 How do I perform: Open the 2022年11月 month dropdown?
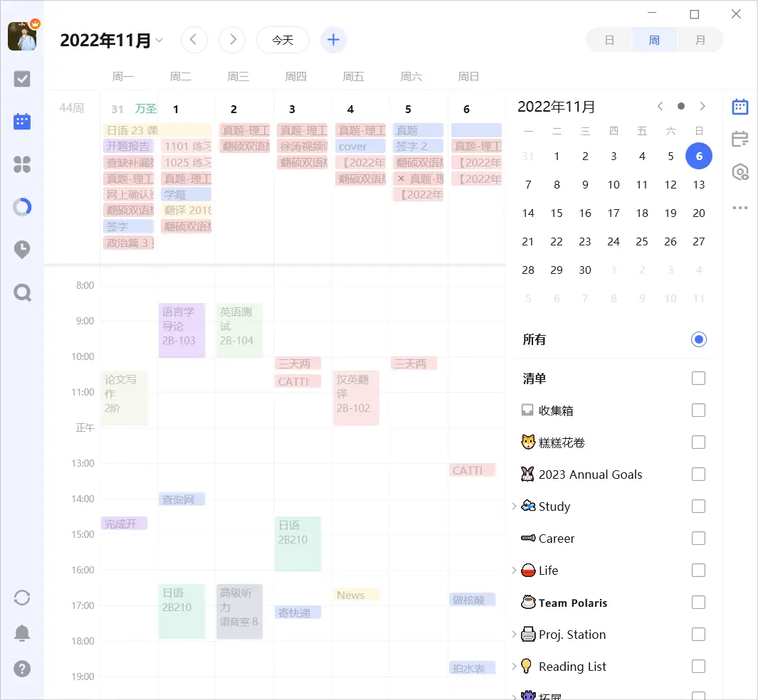[112, 41]
